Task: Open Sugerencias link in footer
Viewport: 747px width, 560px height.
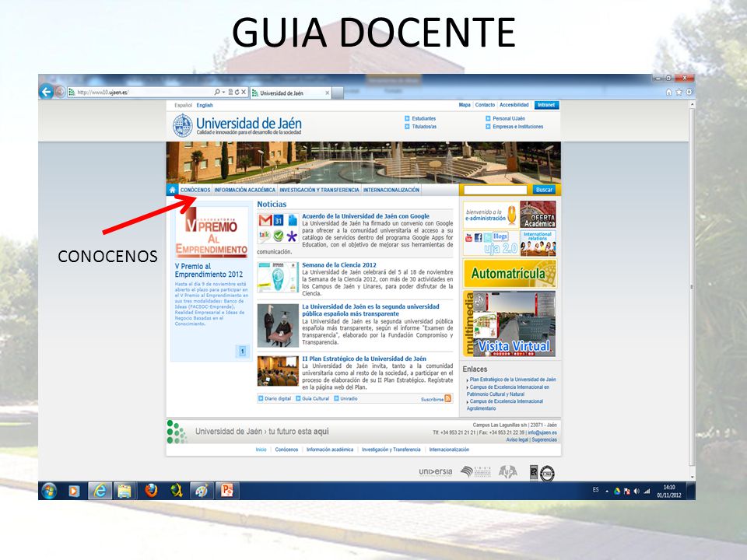Action: [x=544, y=440]
